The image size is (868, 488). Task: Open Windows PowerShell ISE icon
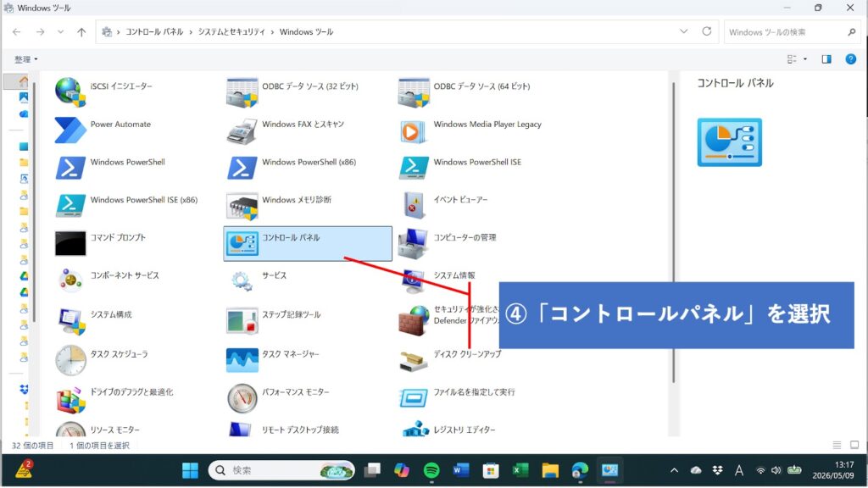click(414, 168)
